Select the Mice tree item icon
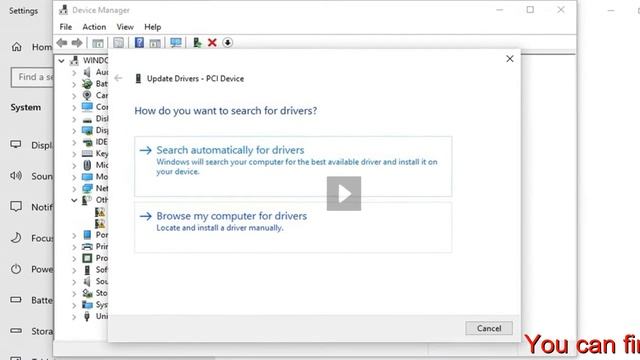 87,165
